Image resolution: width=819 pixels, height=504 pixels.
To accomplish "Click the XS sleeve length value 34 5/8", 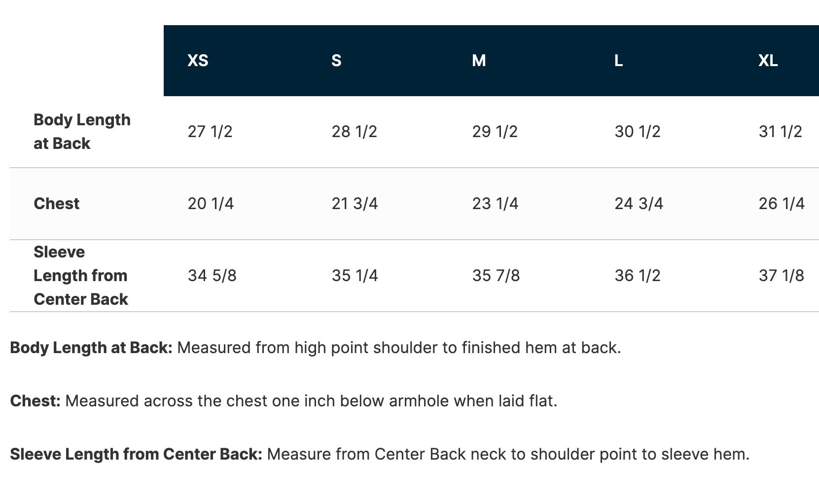I will pyautogui.click(x=212, y=275).
